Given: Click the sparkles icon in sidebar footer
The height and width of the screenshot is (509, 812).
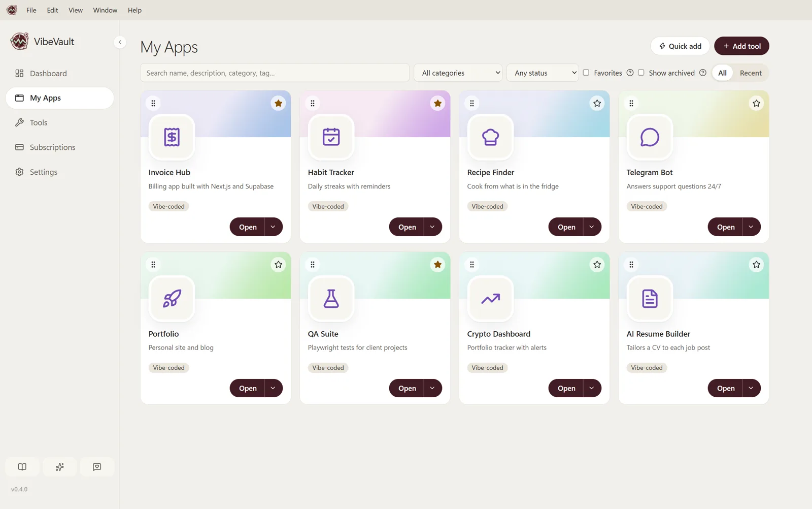Looking at the screenshot, I should click(60, 467).
